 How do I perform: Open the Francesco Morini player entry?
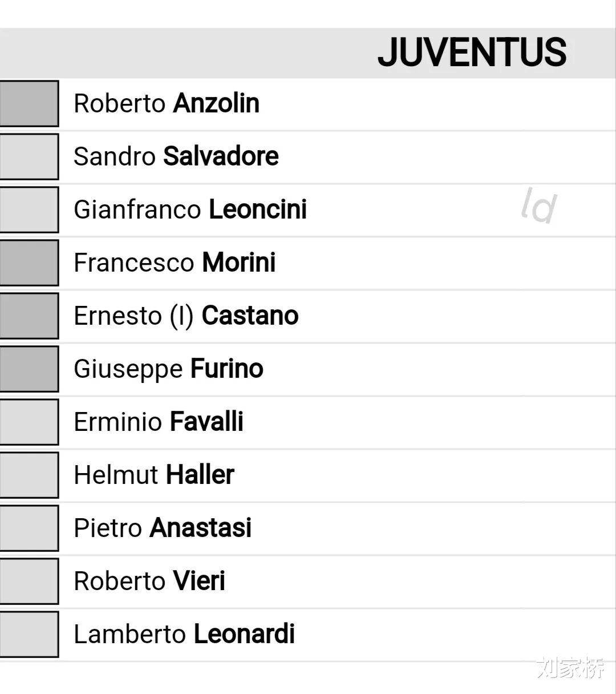[x=175, y=263]
